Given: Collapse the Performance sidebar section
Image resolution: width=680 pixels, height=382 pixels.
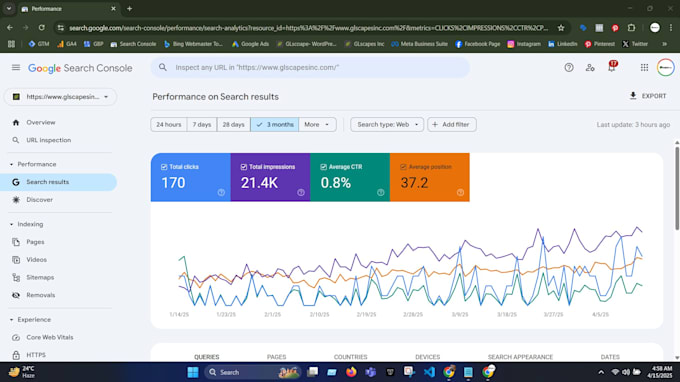Looking at the screenshot, I should (11, 164).
